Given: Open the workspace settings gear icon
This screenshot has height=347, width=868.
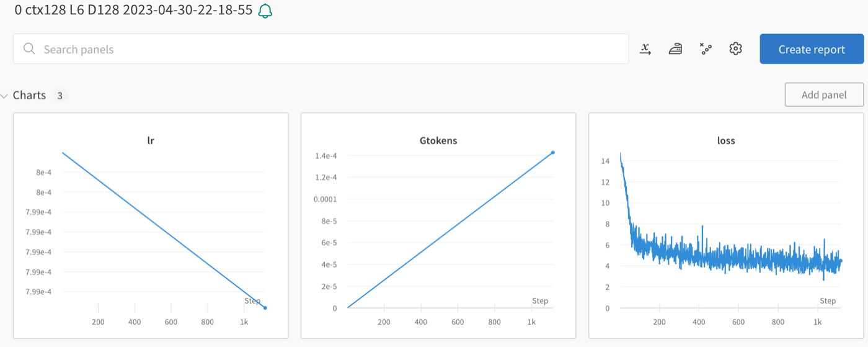Looking at the screenshot, I should point(735,49).
